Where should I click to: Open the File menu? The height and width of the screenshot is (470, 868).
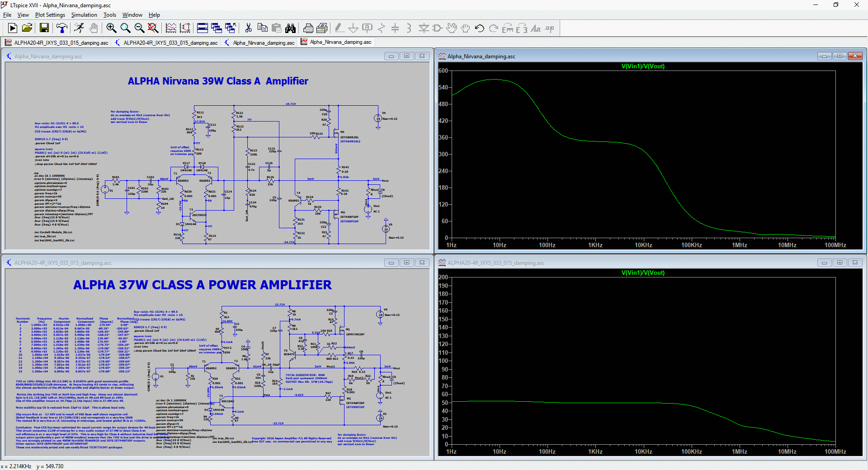click(x=7, y=15)
